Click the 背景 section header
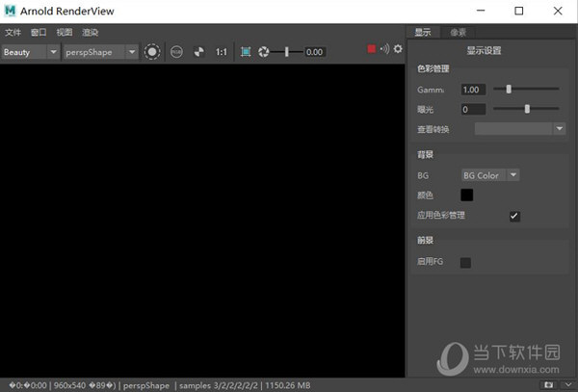 pos(425,154)
